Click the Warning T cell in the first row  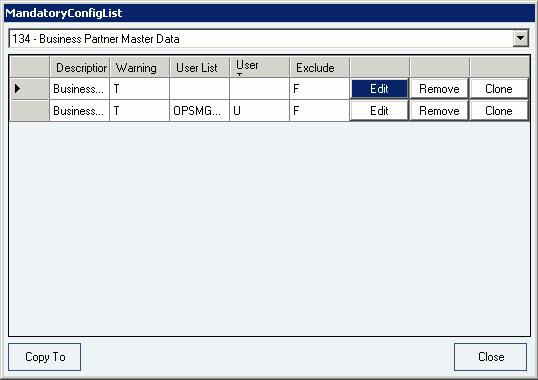point(140,89)
